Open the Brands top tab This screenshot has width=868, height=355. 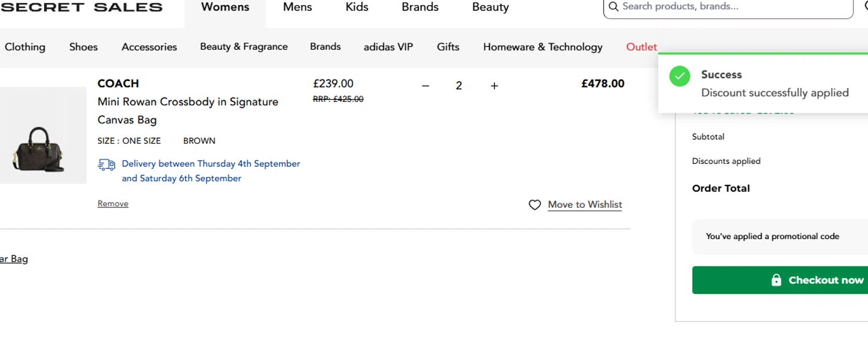click(x=420, y=8)
